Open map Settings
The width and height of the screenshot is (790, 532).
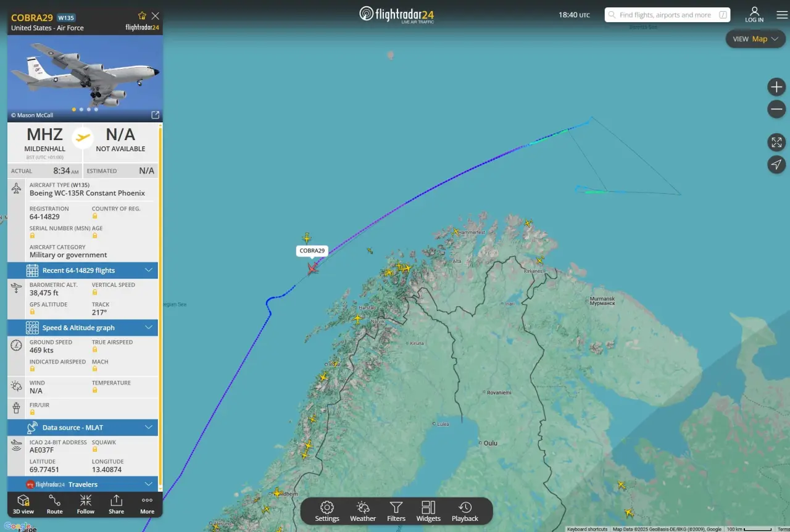327,512
